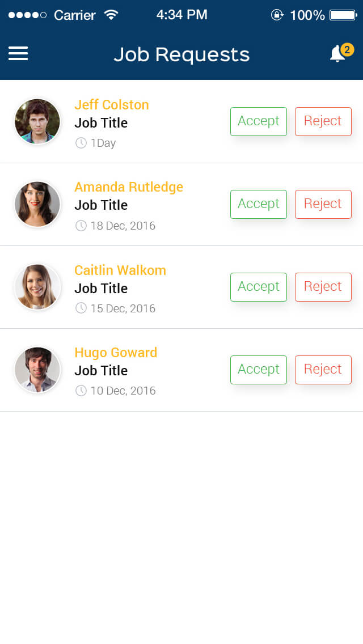Open Caitlin Walkom's name link
The width and height of the screenshot is (363, 644).
point(120,270)
